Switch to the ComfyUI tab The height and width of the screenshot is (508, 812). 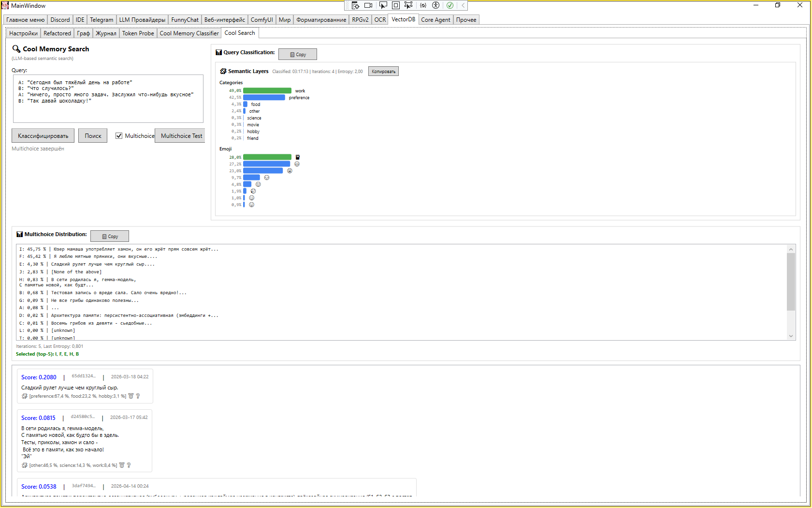click(x=261, y=20)
